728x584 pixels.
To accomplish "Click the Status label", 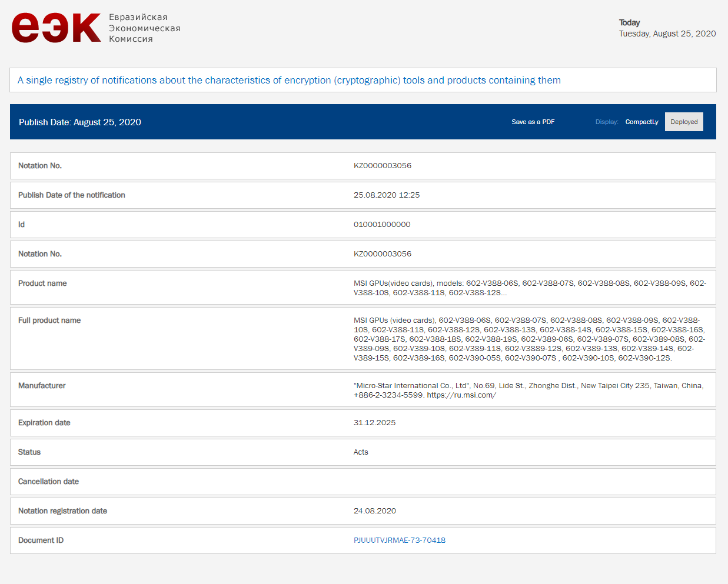I will (29, 452).
